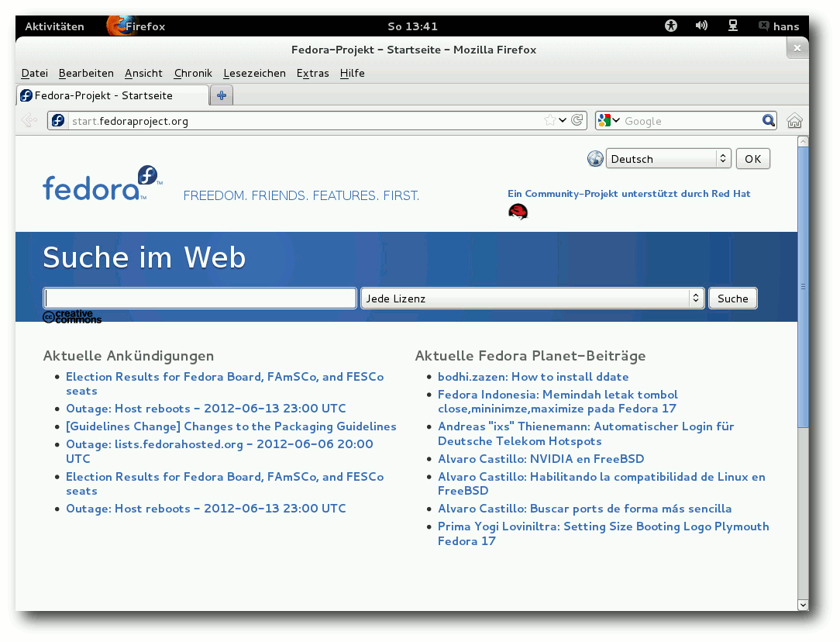840x642 pixels.
Task: Open the URL history dropdown arrow
Action: click(563, 121)
